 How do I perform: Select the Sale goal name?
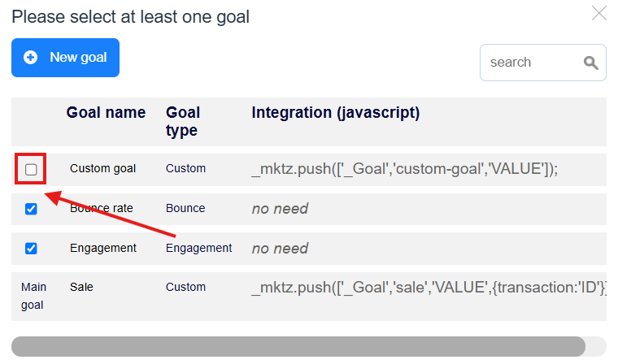[x=81, y=287]
